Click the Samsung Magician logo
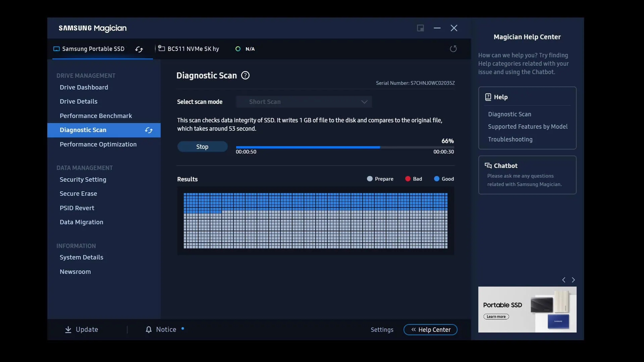Viewport: 644px width, 362px height. pyautogui.click(x=93, y=28)
